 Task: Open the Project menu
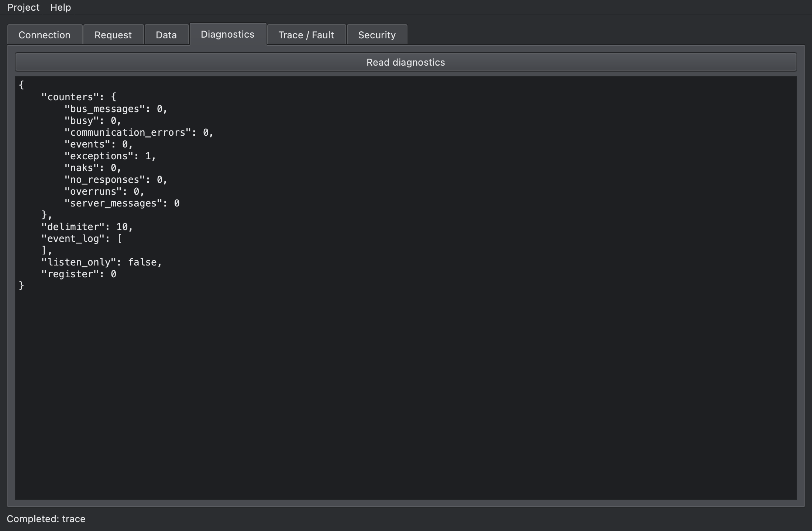[x=23, y=7]
